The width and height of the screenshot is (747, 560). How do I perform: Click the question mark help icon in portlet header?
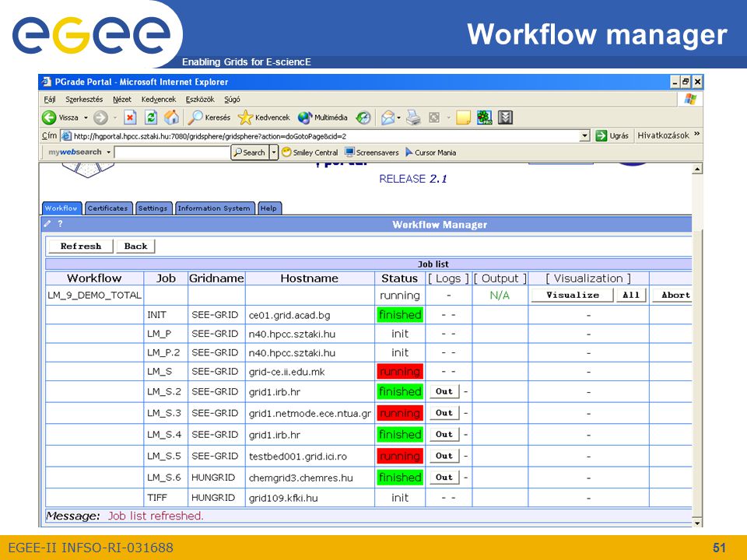coord(60,223)
